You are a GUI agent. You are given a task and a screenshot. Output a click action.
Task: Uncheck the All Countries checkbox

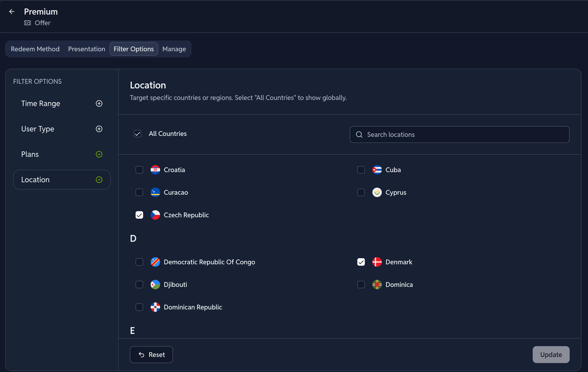(x=137, y=134)
